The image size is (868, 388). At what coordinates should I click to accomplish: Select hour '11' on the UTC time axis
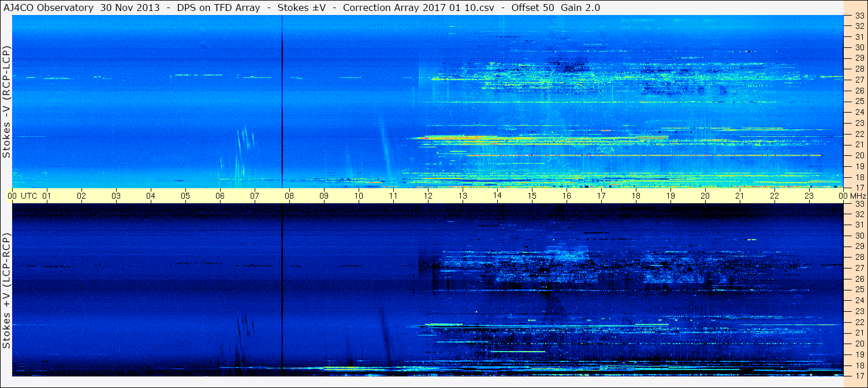[x=393, y=196]
